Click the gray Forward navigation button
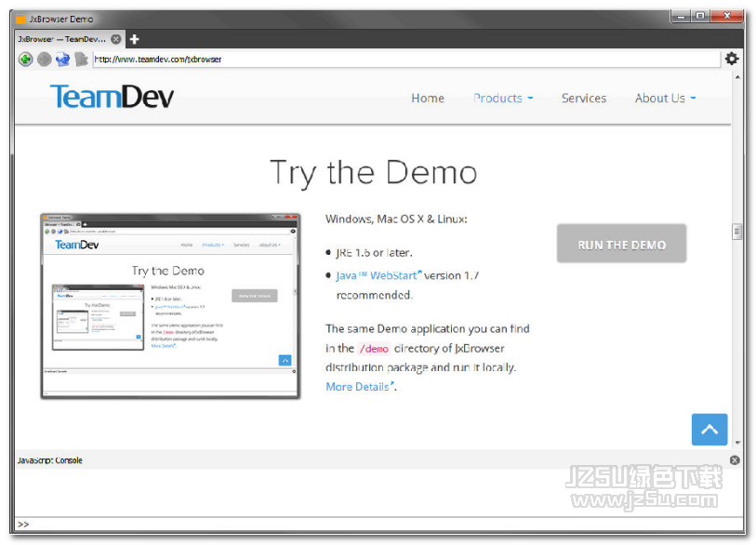Viewport: 756px width, 545px height. pyautogui.click(x=45, y=60)
